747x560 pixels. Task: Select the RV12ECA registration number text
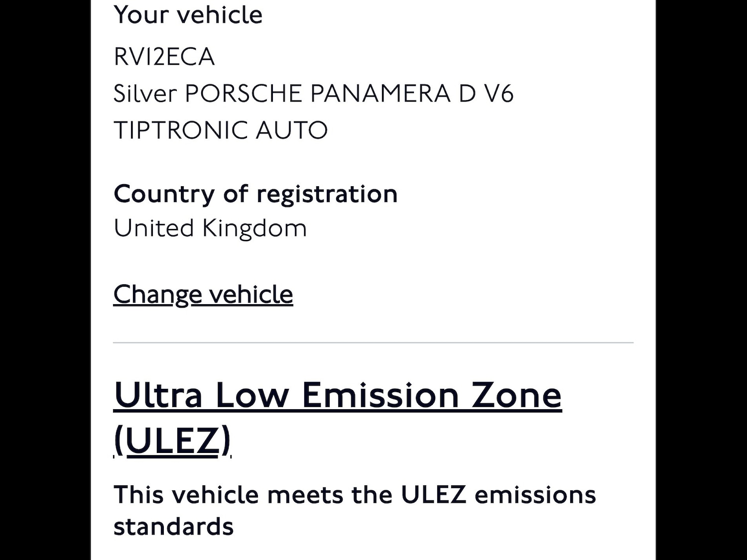click(x=164, y=56)
